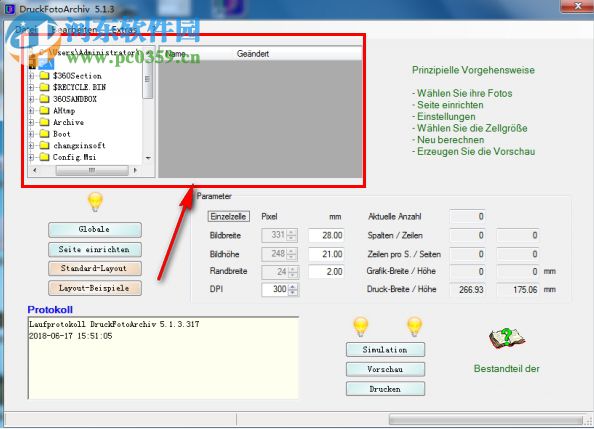Click the Druck-Breite value 266.93
594x429 pixels.
467,290
